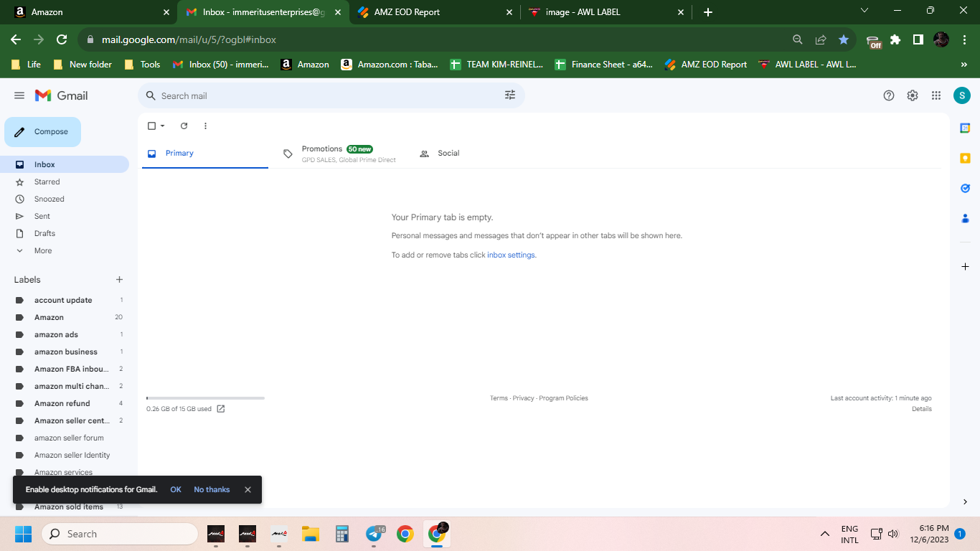Open the account update label
The height and width of the screenshot is (551, 980).
65,300
